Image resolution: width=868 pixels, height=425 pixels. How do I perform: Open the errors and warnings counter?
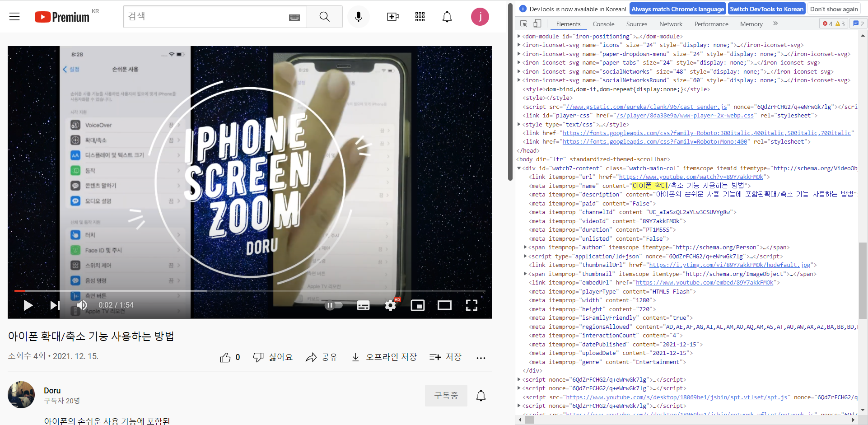pos(834,24)
